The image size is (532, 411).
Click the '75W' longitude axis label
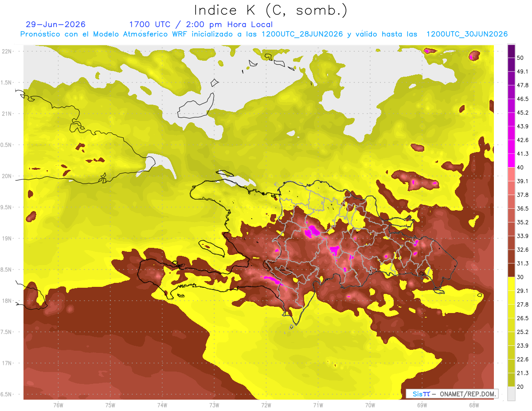110,405
